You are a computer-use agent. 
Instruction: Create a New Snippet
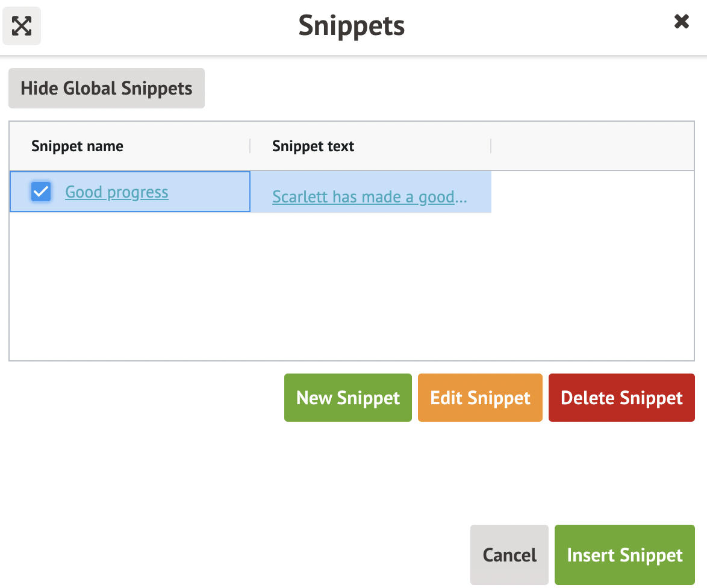coord(348,398)
